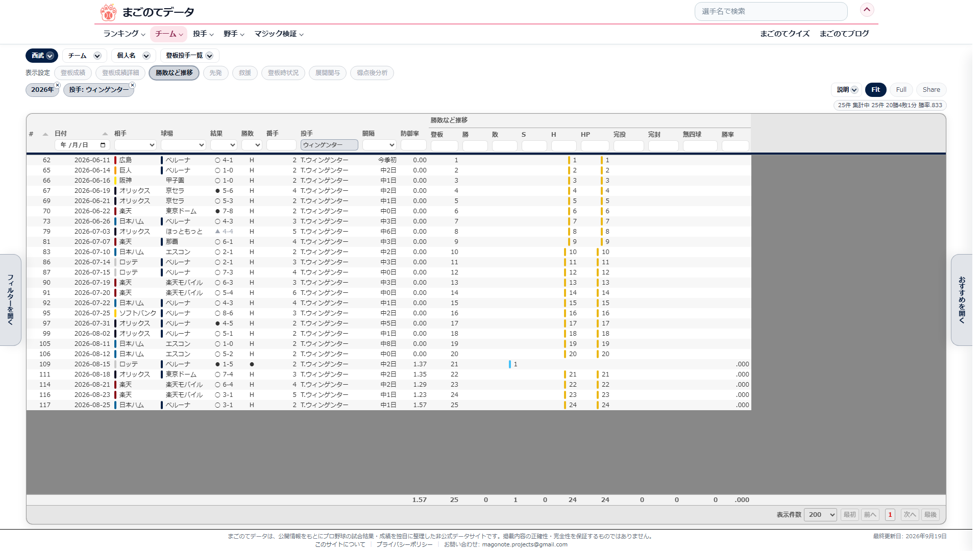Switch to Full view mode
The height and width of the screenshot is (551, 980).
click(x=901, y=90)
